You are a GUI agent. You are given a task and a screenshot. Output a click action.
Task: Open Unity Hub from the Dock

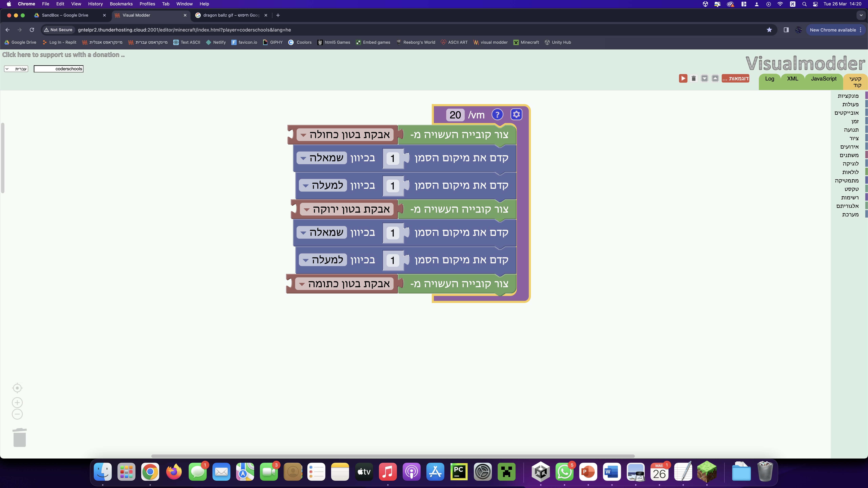pos(541,472)
